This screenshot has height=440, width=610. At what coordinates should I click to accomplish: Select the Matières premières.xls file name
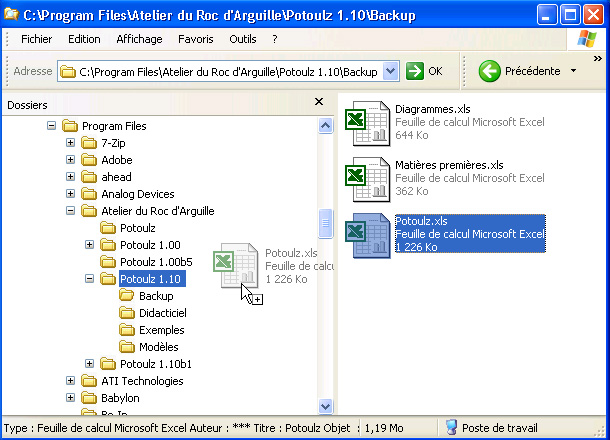coord(449,165)
